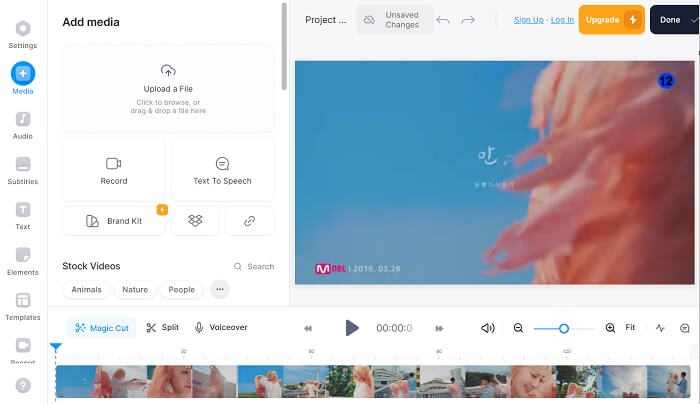Screen dimensions: 700x404
Task: Click the Dropbox import icon
Action: (x=195, y=221)
